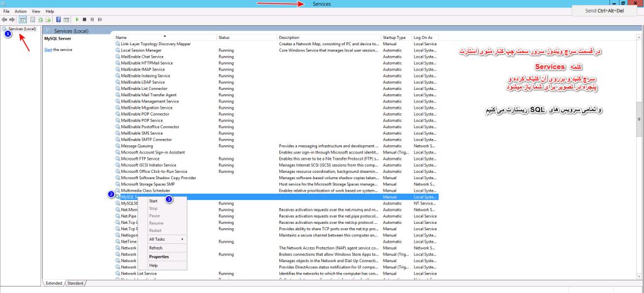Sort by the Startup Type column header
644x293 pixels.
[396, 37]
